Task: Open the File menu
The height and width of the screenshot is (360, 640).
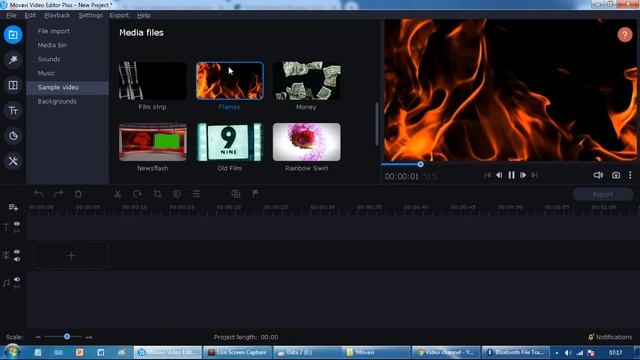Action: [11, 15]
